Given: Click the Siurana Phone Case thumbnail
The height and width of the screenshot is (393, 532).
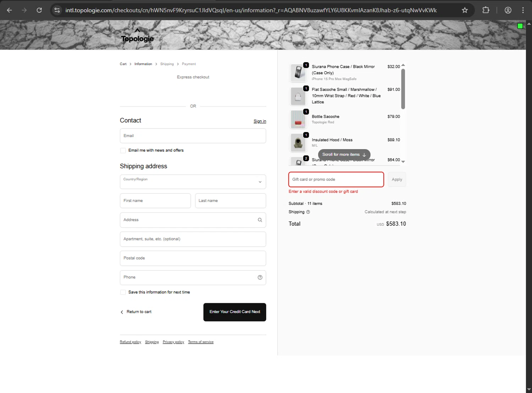Looking at the screenshot, I should (298, 73).
